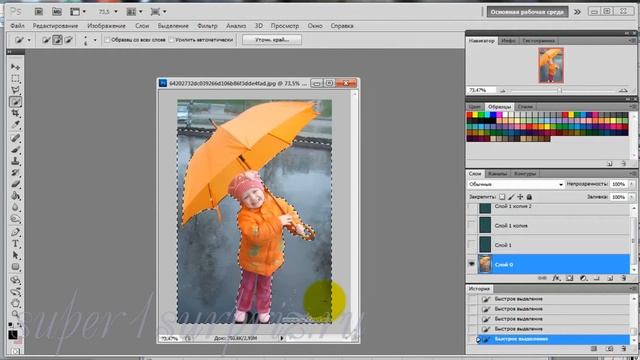Viewport: 640px width, 360px height.
Task: Select the Dodge tool
Action: (15, 219)
